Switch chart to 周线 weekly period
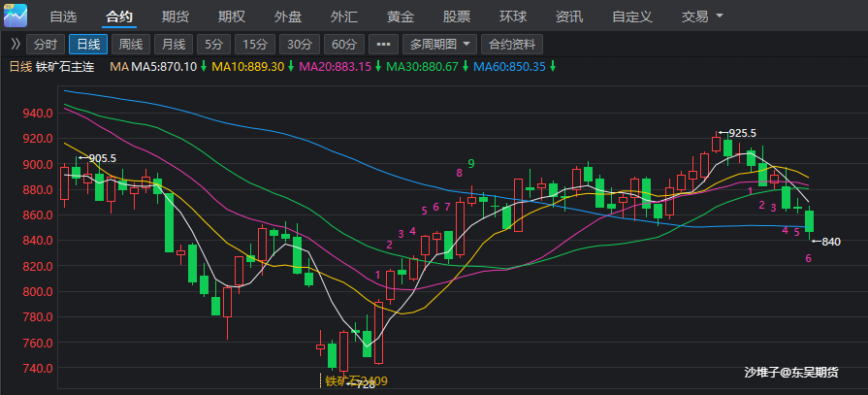The image size is (868, 395). coord(131,44)
